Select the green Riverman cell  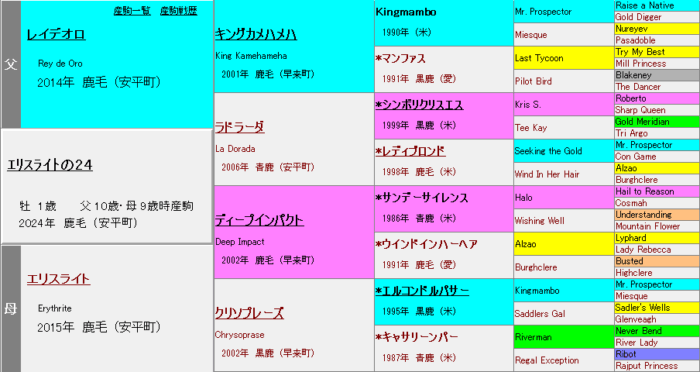click(564, 337)
